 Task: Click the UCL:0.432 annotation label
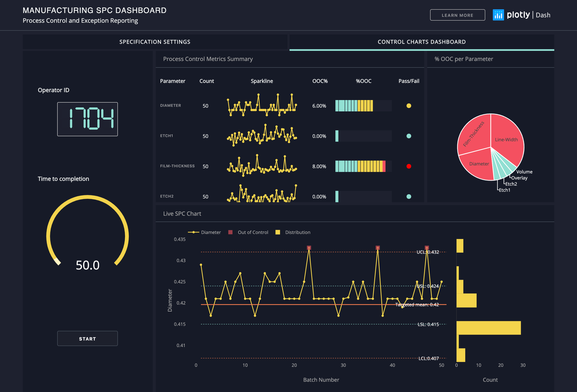click(x=428, y=252)
